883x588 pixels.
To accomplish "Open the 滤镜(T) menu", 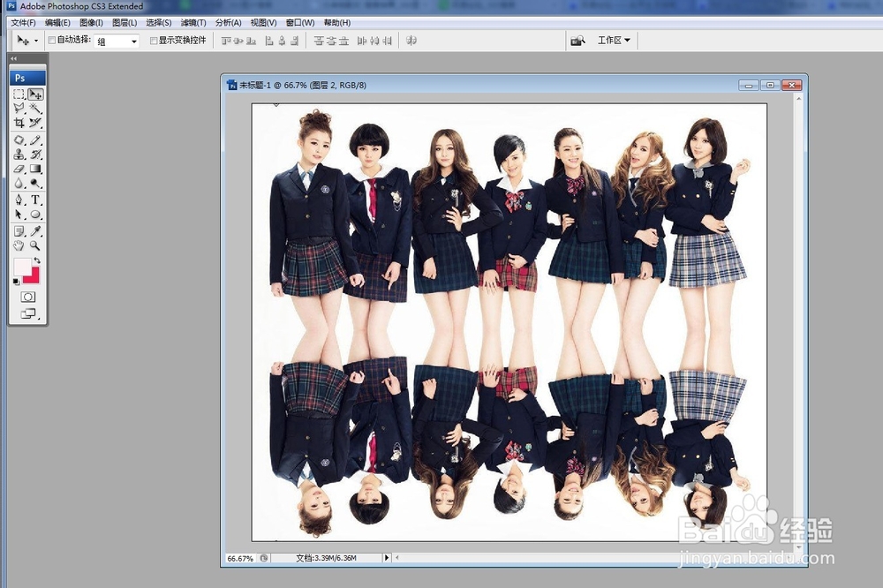I will click(x=193, y=23).
